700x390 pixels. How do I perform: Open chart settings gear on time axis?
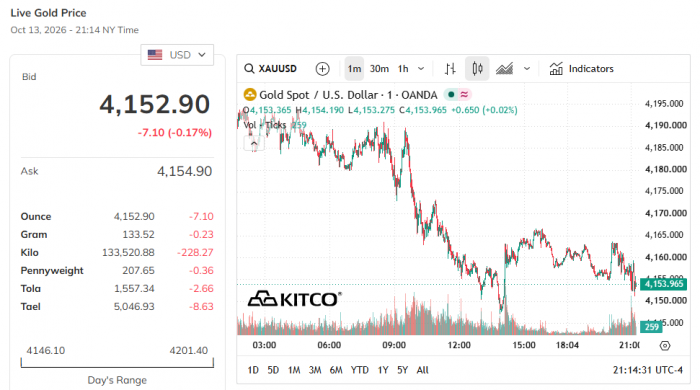click(665, 345)
